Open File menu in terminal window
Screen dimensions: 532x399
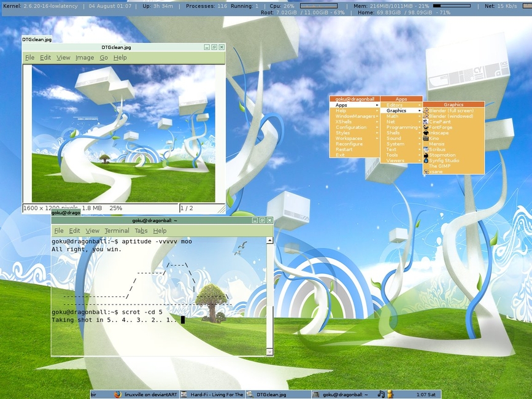[59, 231]
